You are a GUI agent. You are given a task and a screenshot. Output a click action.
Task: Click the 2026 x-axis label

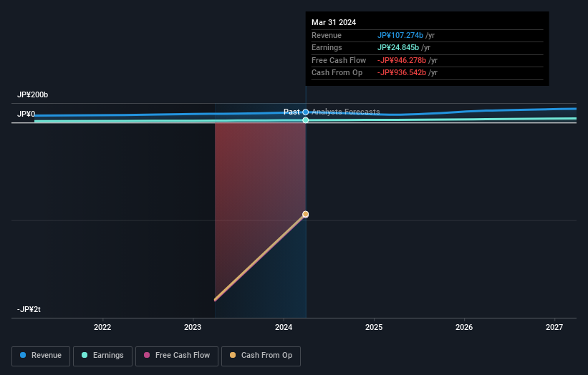[x=464, y=327]
